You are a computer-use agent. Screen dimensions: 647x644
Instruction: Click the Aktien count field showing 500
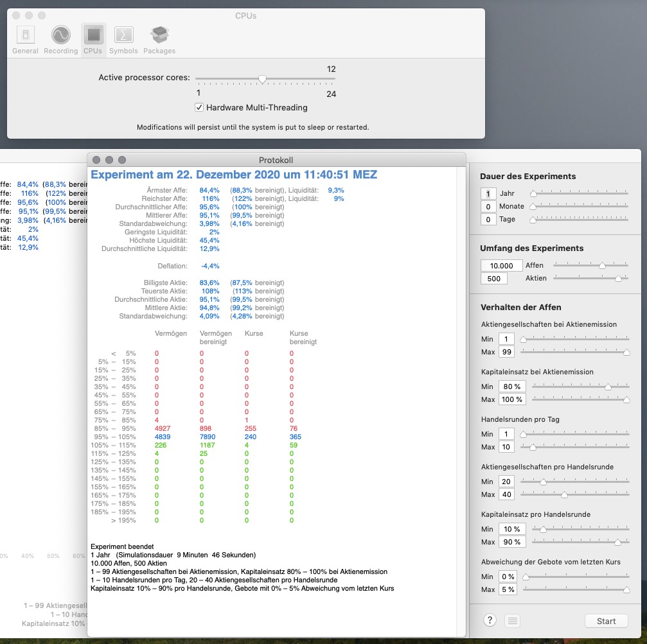click(494, 279)
